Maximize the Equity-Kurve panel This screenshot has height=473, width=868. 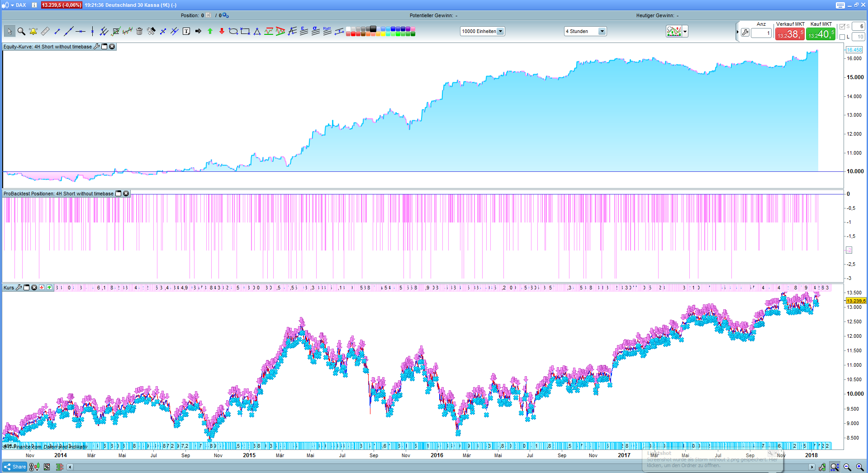click(104, 47)
